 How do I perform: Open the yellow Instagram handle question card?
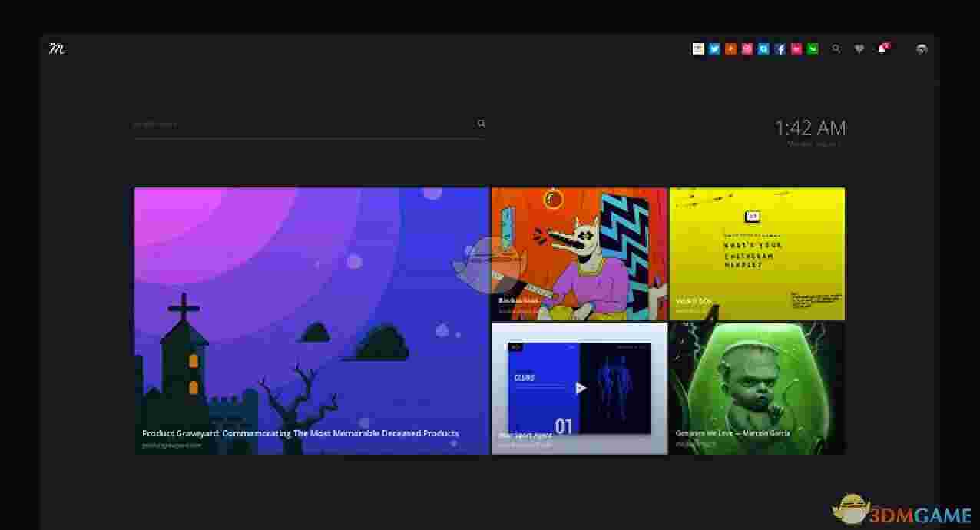tap(757, 253)
